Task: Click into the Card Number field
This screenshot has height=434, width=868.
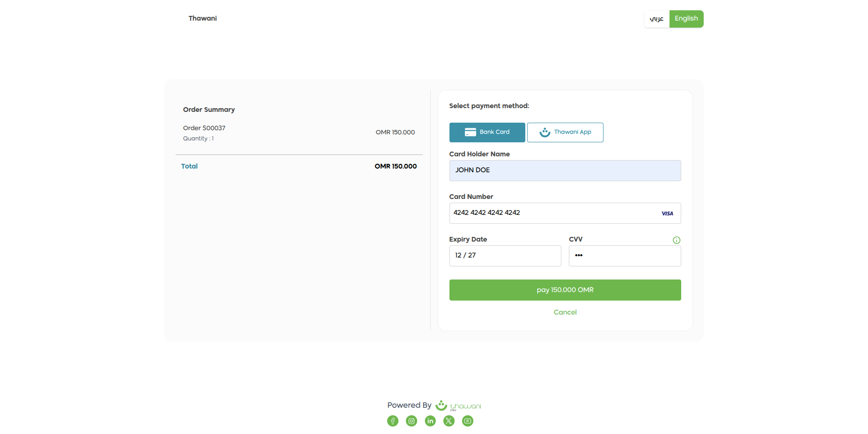Action: (552, 213)
